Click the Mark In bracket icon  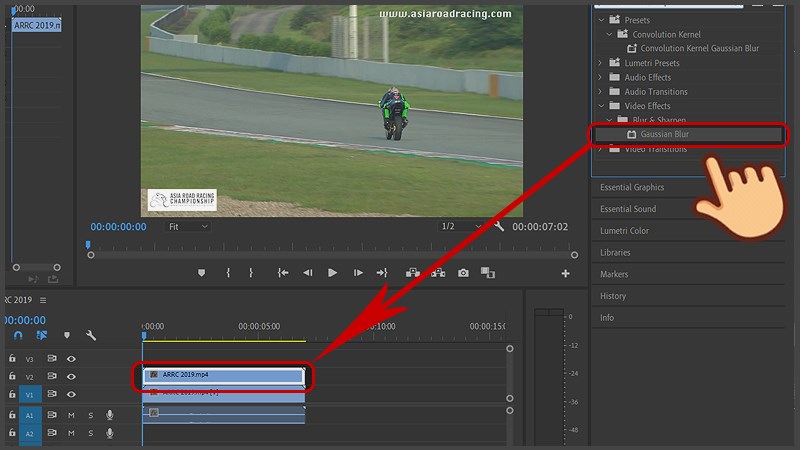pos(228,273)
